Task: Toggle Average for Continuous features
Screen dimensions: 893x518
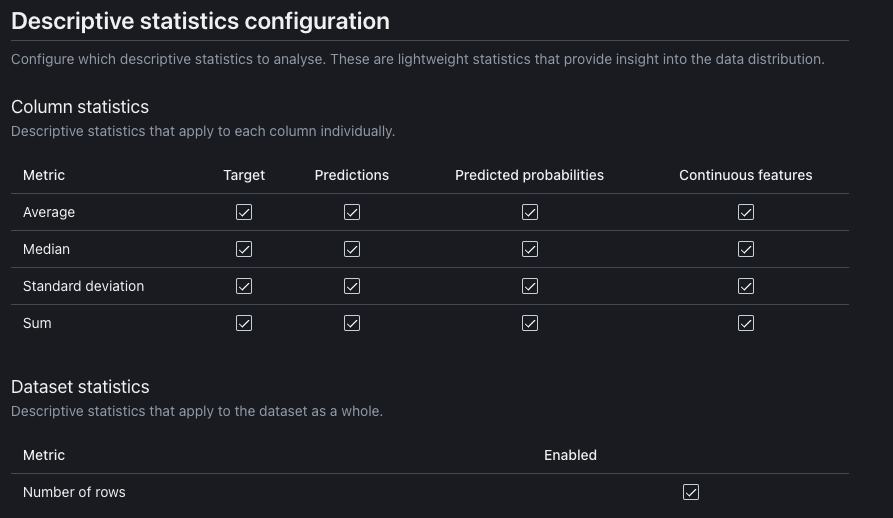Action: 746,212
